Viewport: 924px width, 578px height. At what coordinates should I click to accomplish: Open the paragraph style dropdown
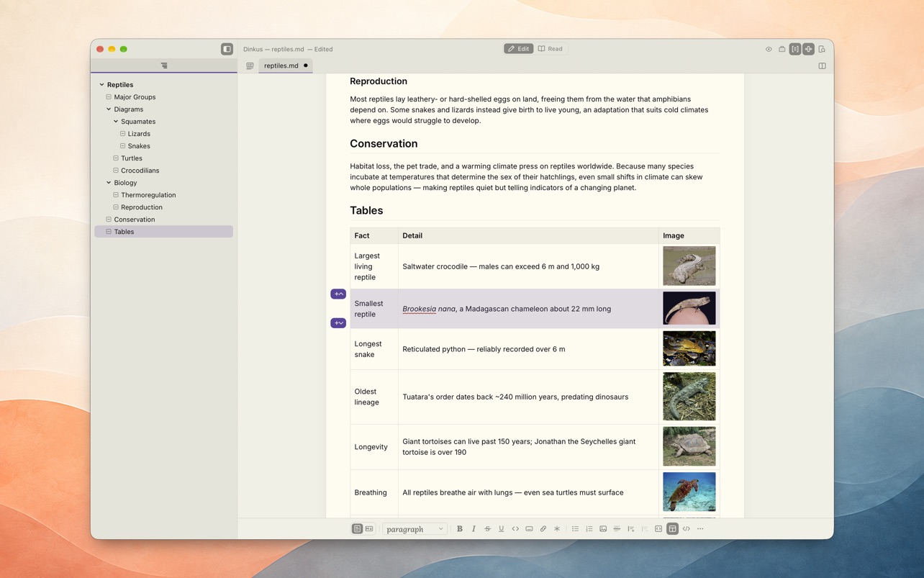(415, 529)
